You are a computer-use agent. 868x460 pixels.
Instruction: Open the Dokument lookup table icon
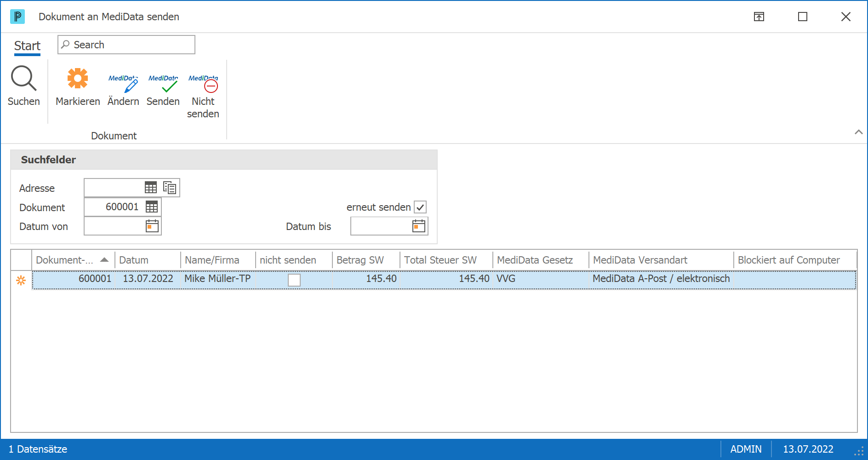click(x=152, y=207)
